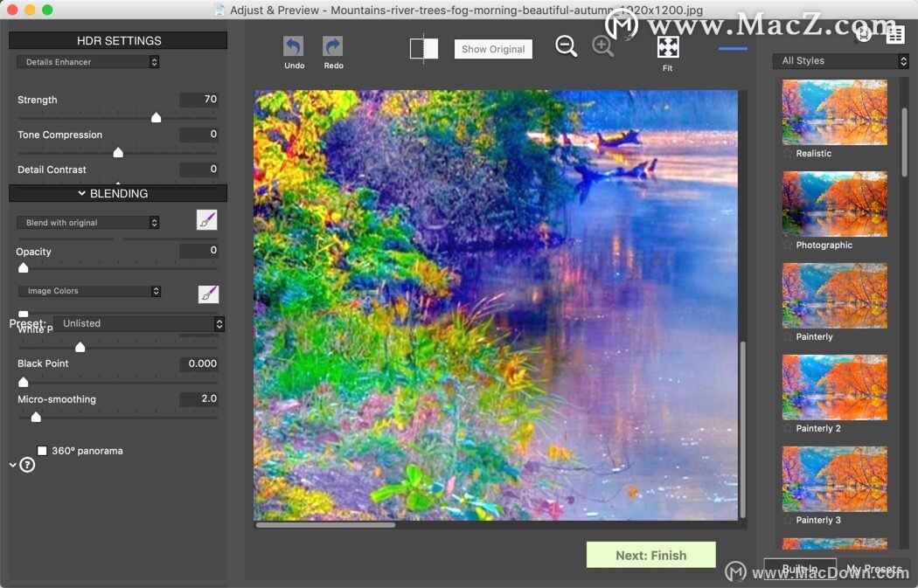The height and width of the screenshot is (588, 918).
Task: Click the Redo arrow icon
Action: [332, 46]
